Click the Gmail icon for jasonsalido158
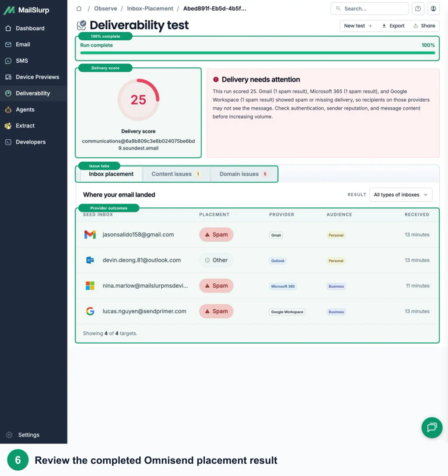The image size is (448, 476). pyautogui.click(x=90, y=235)
